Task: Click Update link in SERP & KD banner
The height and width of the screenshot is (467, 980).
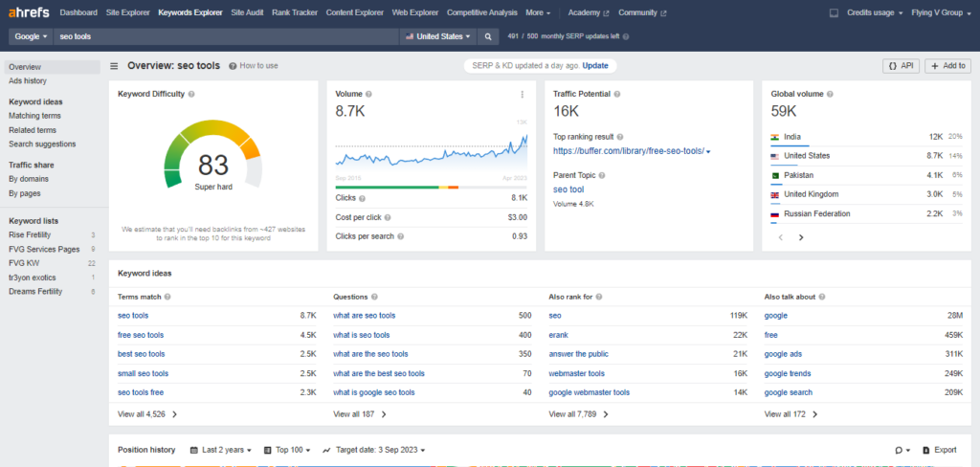Action: click(595, 66)
